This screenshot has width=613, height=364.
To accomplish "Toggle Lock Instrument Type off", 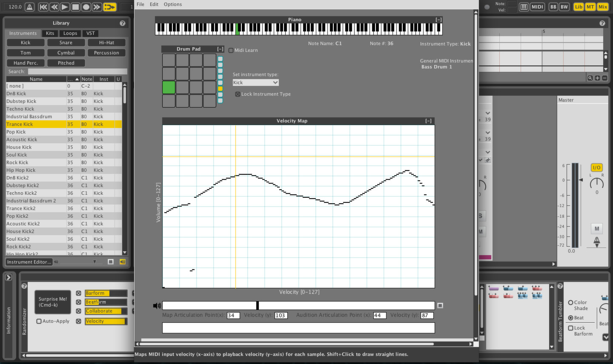I will [x=237, y=94].
